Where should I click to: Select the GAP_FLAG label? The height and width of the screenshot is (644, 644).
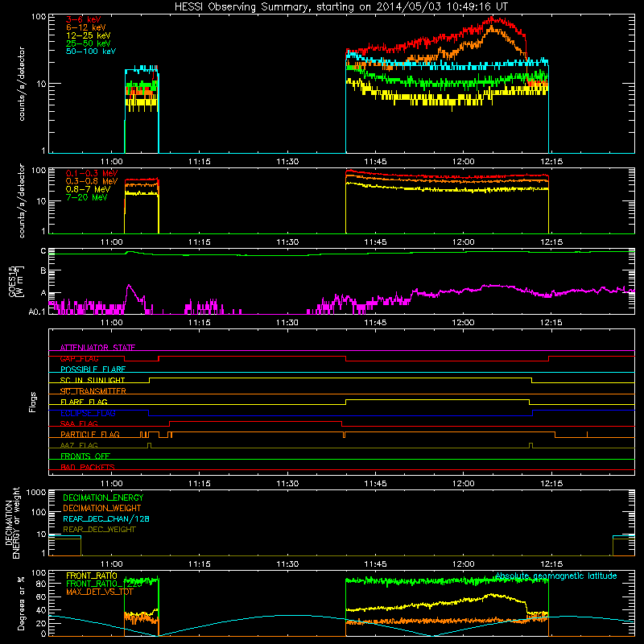[x=79, y=358]
